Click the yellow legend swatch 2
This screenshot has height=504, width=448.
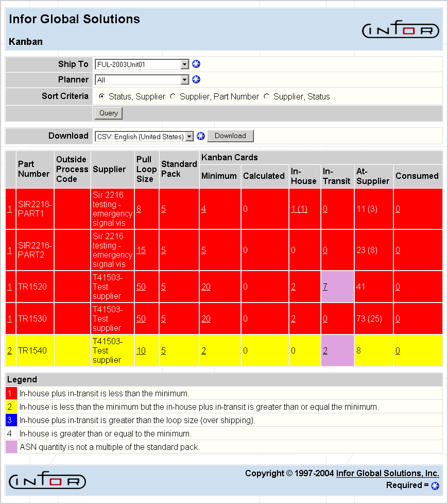(x=11, y=407)
